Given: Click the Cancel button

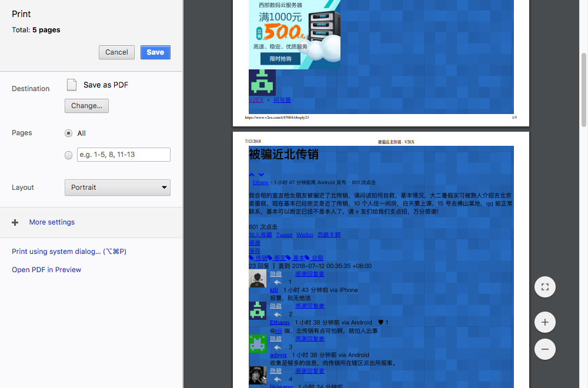Looking at the screenshot, I should [116, 52].
